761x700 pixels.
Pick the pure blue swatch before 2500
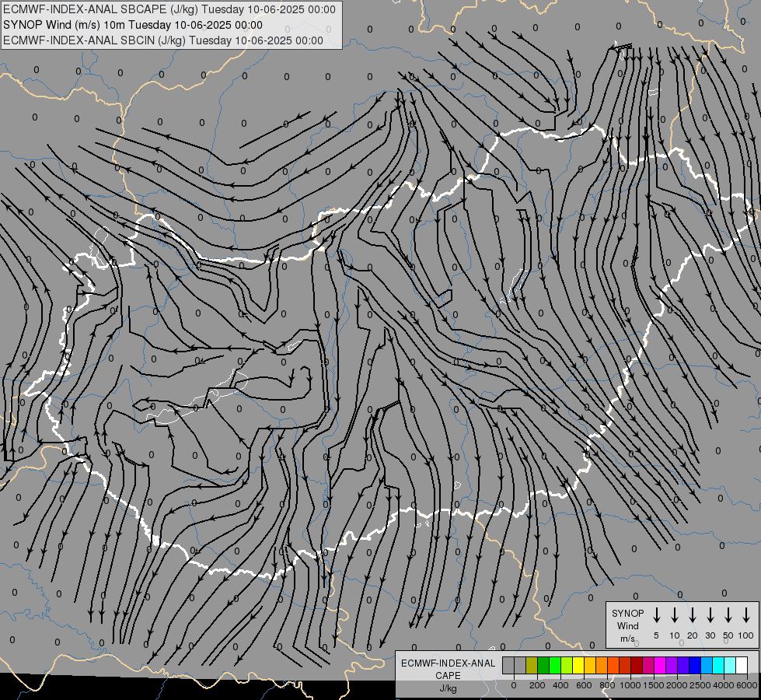pos(694,665)
